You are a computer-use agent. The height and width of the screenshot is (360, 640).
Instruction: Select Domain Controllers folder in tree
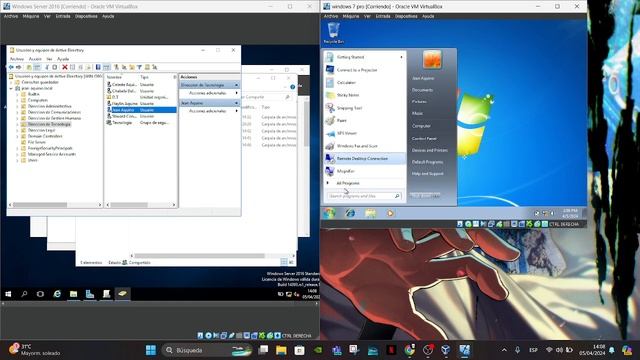coord(45,136)
